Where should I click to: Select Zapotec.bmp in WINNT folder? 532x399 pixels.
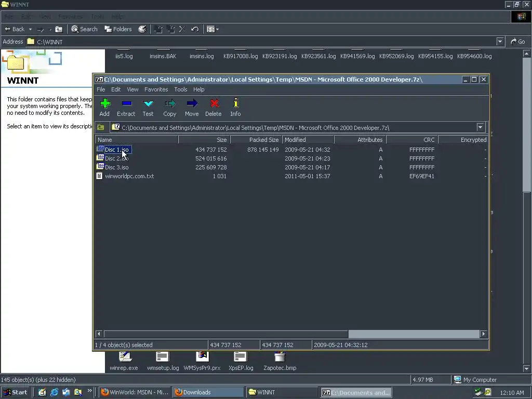coord(280,362)
